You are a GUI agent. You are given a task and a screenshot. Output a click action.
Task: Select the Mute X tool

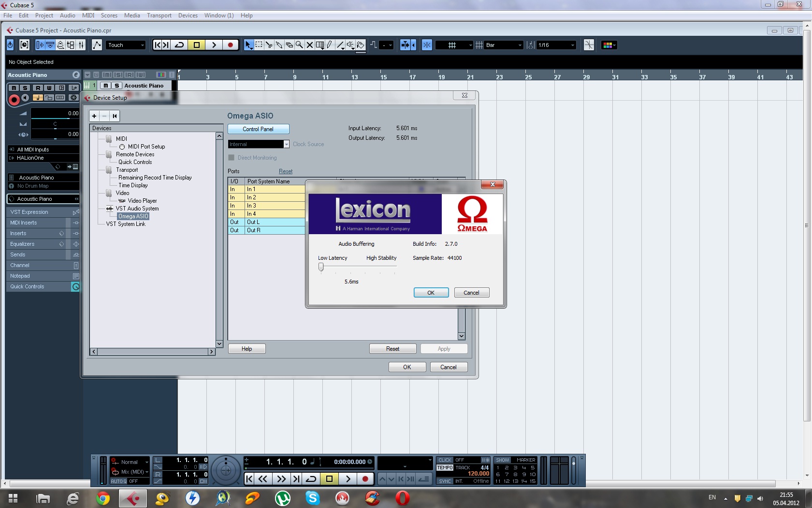(x=309, y=45)
